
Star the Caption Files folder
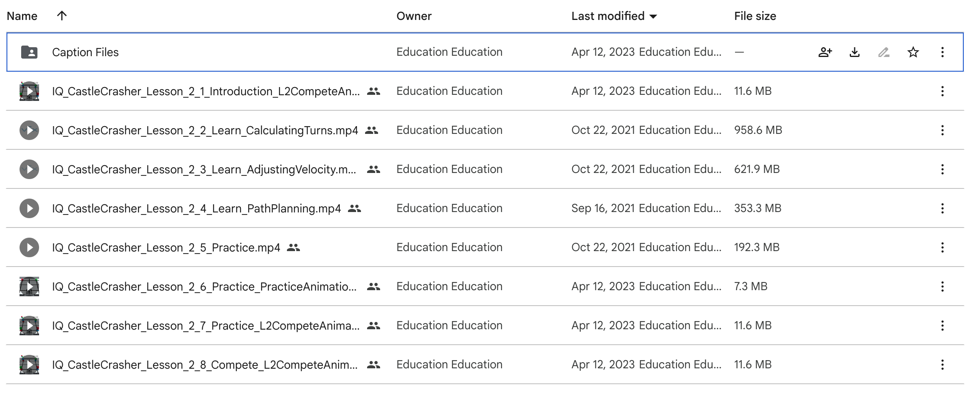click(913, 52)
